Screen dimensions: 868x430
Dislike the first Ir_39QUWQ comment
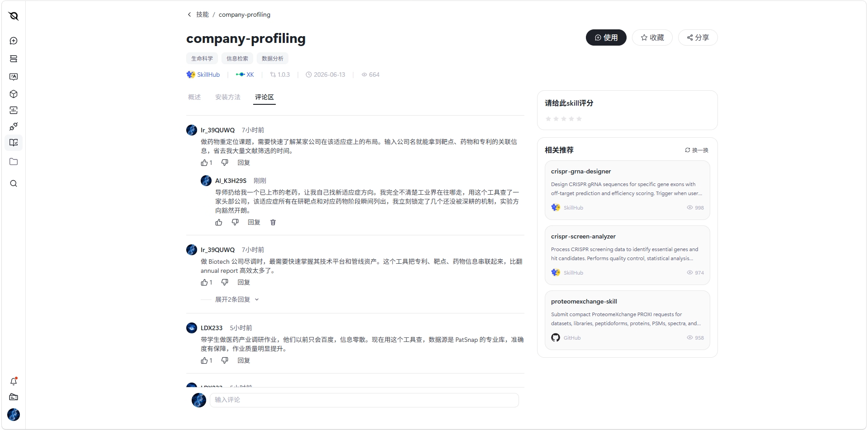(x=225, y=163)
